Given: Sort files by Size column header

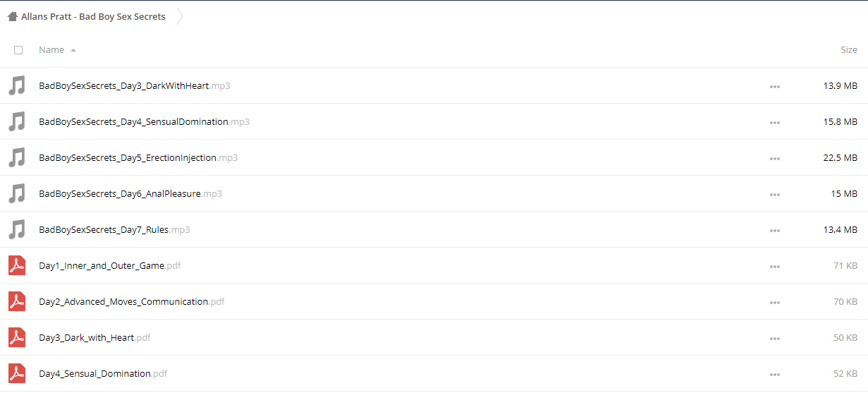Looking at the screenshot, I should (849, 50).
